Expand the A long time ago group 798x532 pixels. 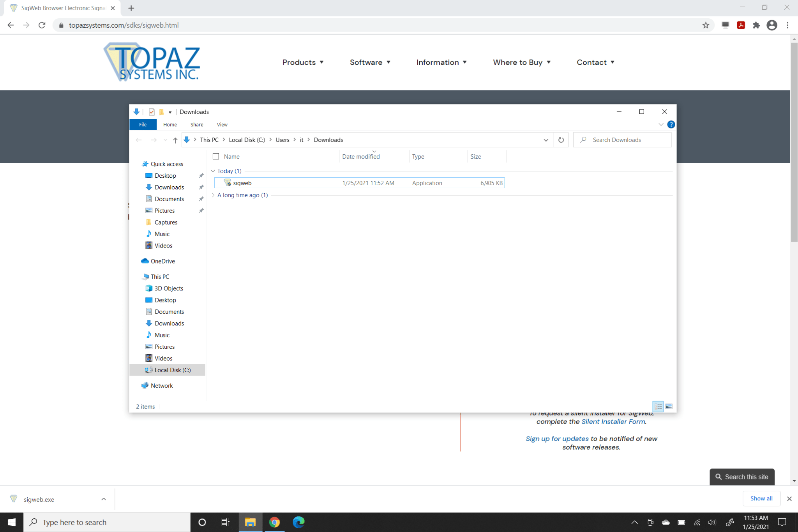click(x=213, y=195)
